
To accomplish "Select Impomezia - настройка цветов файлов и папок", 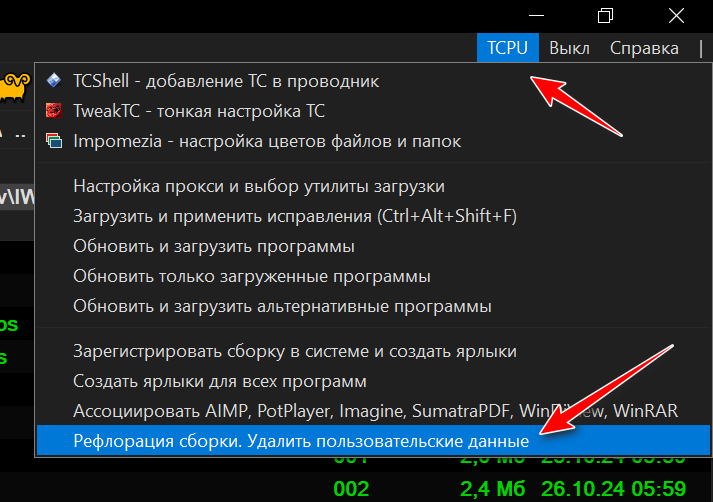I will 373,141.
